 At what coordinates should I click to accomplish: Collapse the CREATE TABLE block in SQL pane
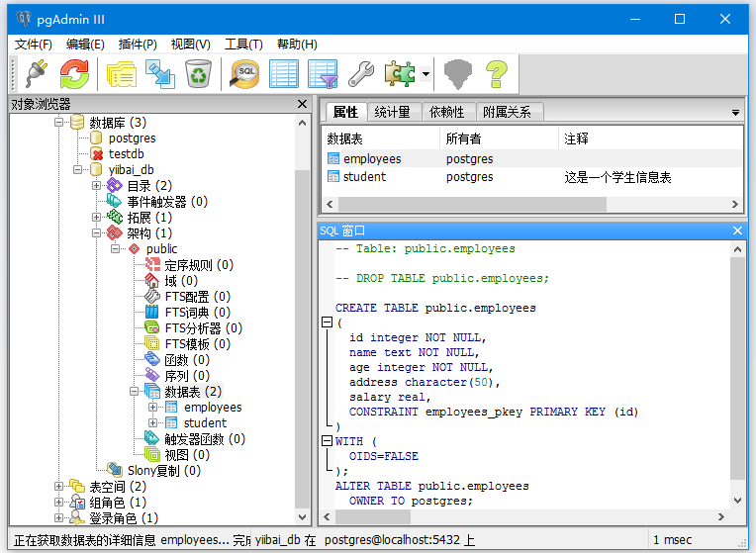pyautogui.click(x=327, y=323)
